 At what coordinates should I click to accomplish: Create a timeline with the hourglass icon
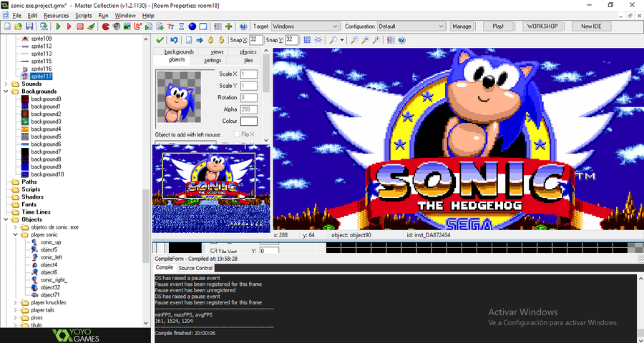[182, 26]
